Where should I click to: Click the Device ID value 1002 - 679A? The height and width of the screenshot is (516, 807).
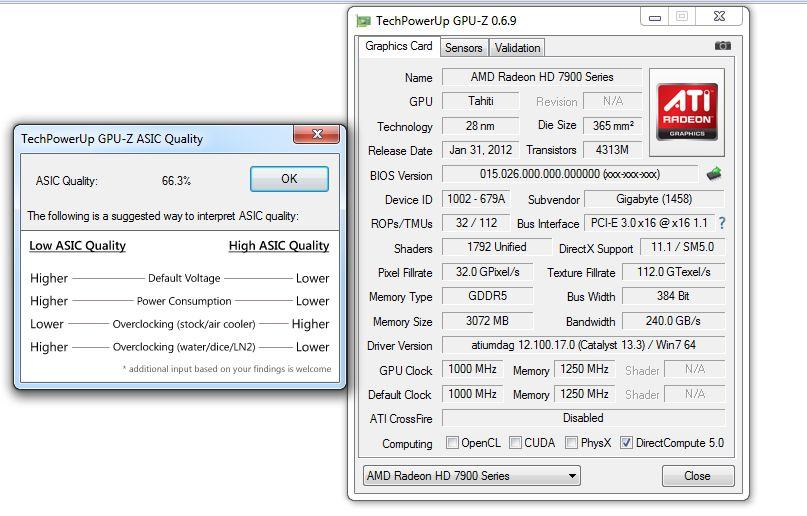tap(476, 199)
